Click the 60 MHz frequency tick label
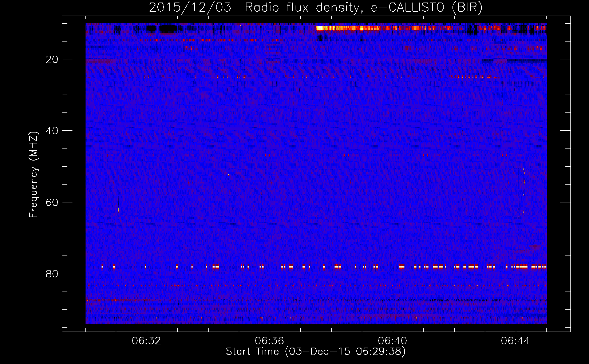Viewport: 589px width, 364px height. pyautogui.click(x=52, y=202)
